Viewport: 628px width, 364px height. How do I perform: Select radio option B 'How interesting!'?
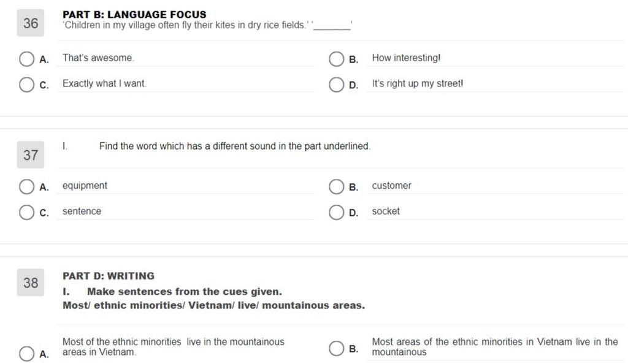(x=337, y=59)
